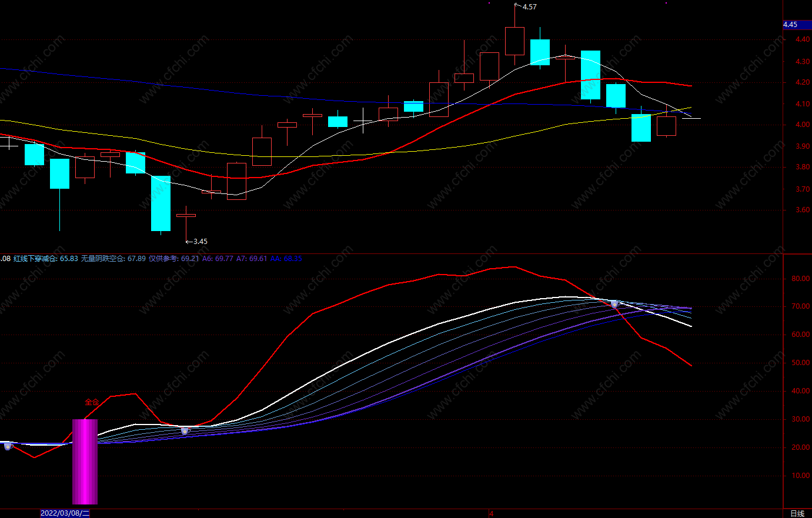Viewport: 812px width, 518px height.
Task: Click the 4.00 price axis value
Action: (x=802, y=125)
